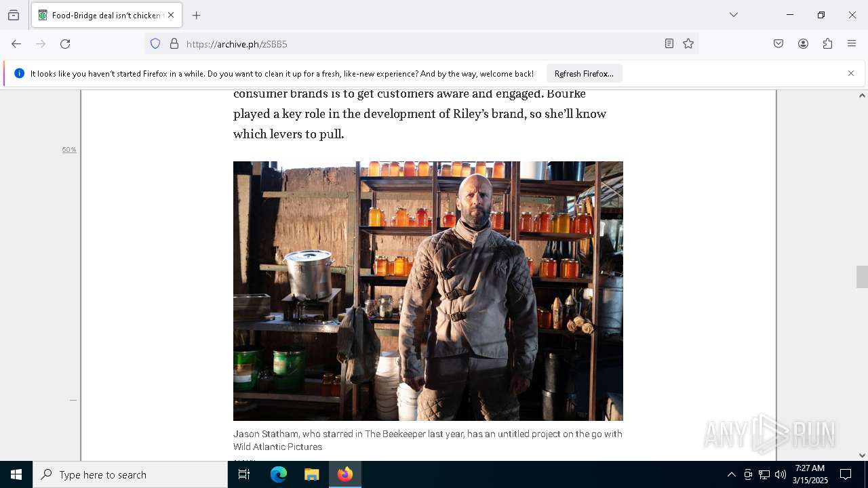Open the Windows notification center
Screen dimensions: 868x488
pos(846,474)
